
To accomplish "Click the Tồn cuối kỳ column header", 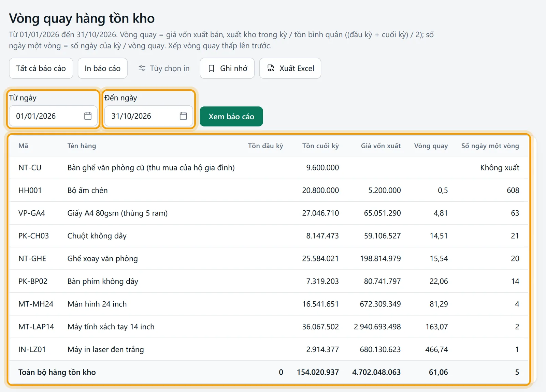I will click(320, 146).
